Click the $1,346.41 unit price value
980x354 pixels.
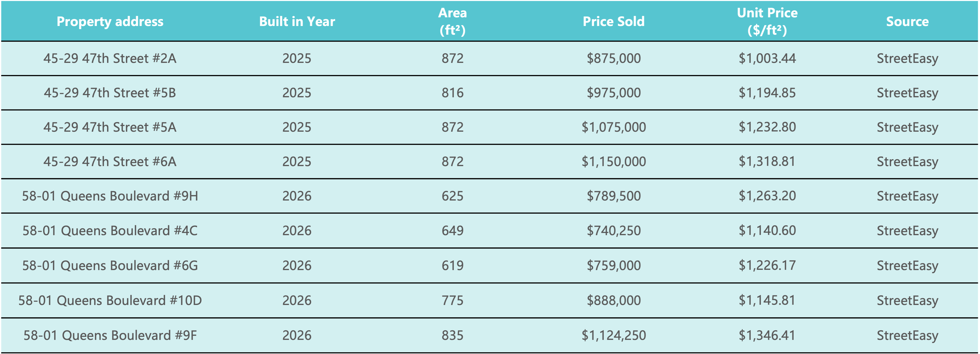coord(767,335)
